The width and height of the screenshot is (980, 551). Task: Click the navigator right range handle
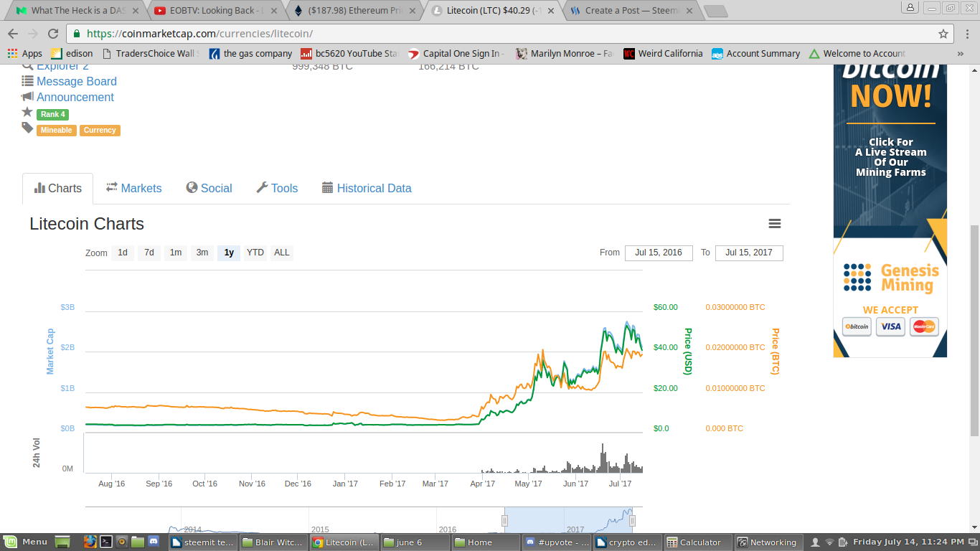633,521
